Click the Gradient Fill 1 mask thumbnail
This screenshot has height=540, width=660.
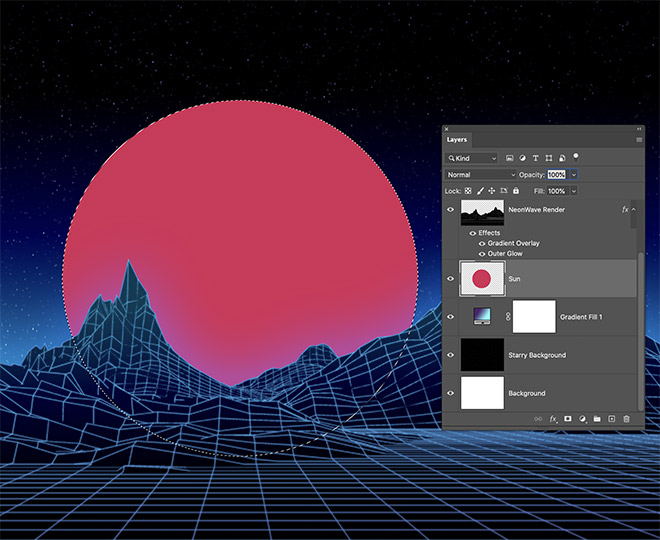coord(534,317)
